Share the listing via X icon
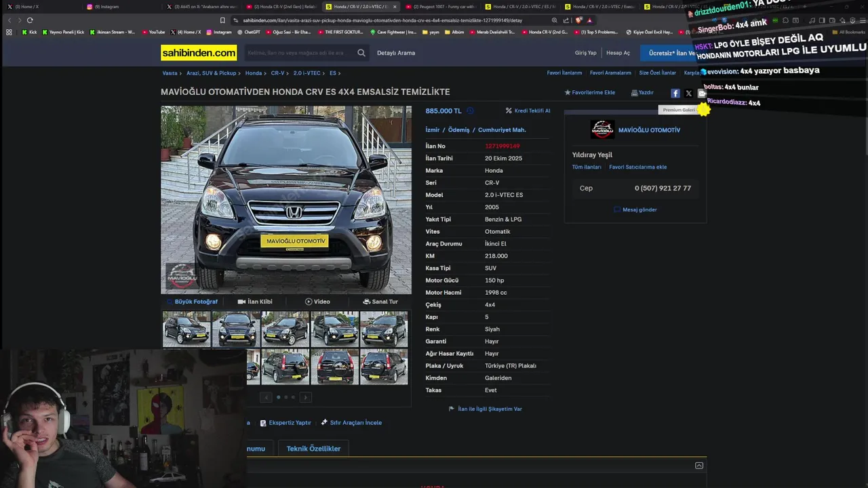Image resolution: width=868 pixels, height=488 pixels. coord(688,94)
